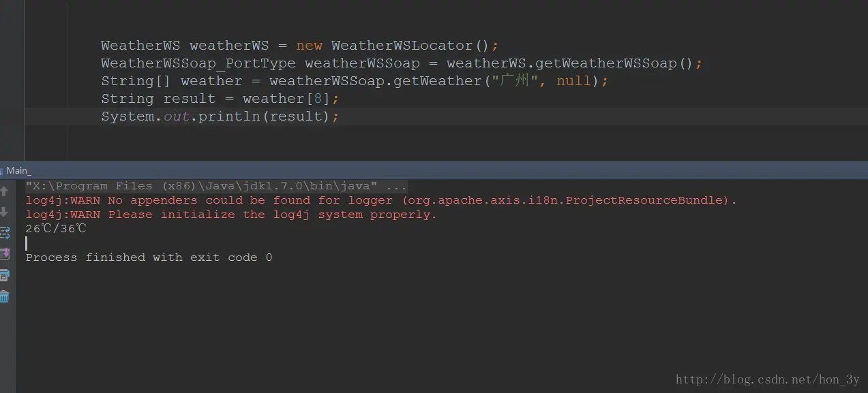The image size is (868, 393).
Task: Clear console with the trash icon
Action: (4, 296)
